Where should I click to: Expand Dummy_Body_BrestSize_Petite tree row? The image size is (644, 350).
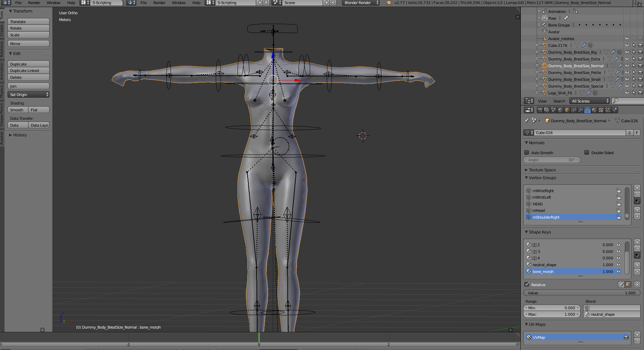pos(537,72)
